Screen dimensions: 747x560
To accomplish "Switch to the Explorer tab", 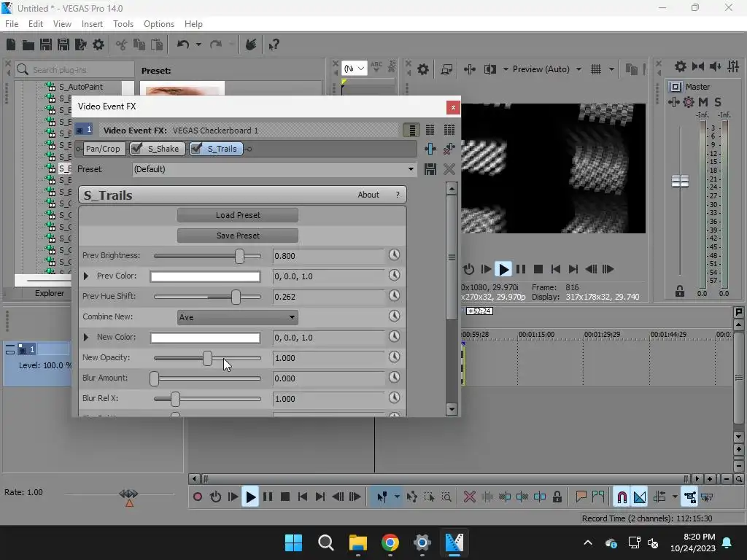I will [49, 293].
